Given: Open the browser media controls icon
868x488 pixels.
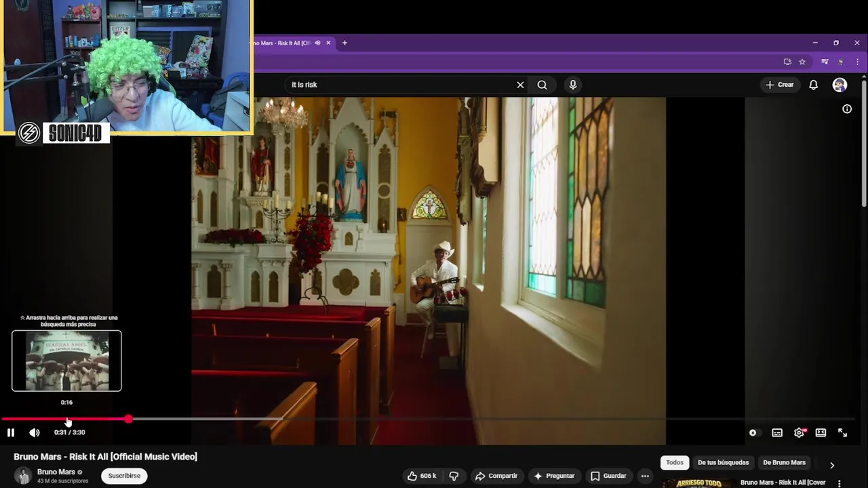Looking at the screenshot, I should click(825, 62).
